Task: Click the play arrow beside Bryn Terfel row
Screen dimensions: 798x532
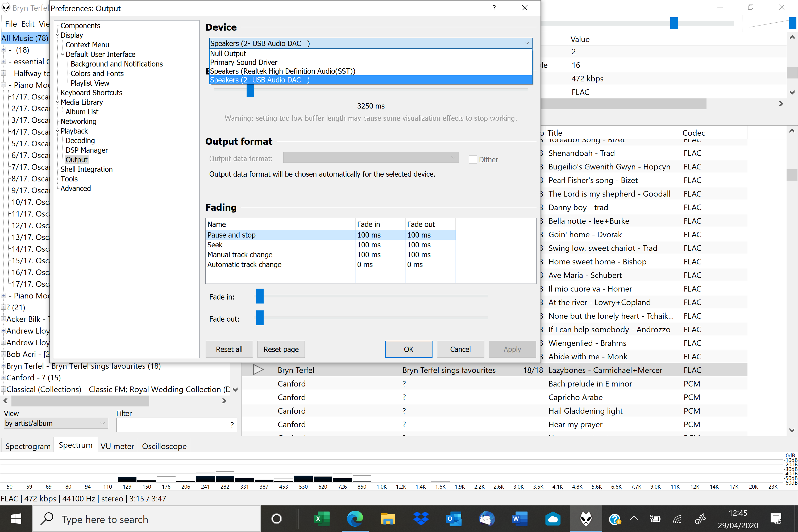Action: point(258,370)
